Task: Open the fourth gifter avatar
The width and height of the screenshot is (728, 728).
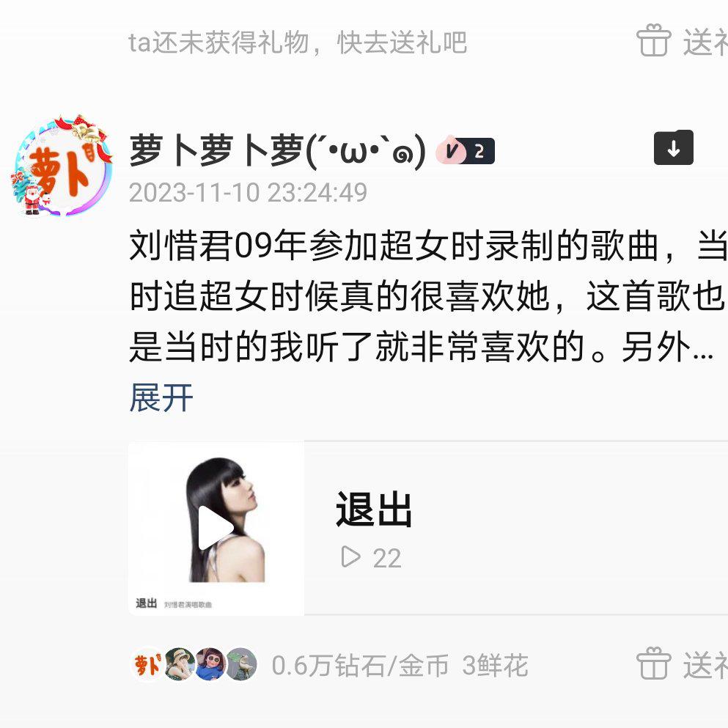Action: coord(241,664)
